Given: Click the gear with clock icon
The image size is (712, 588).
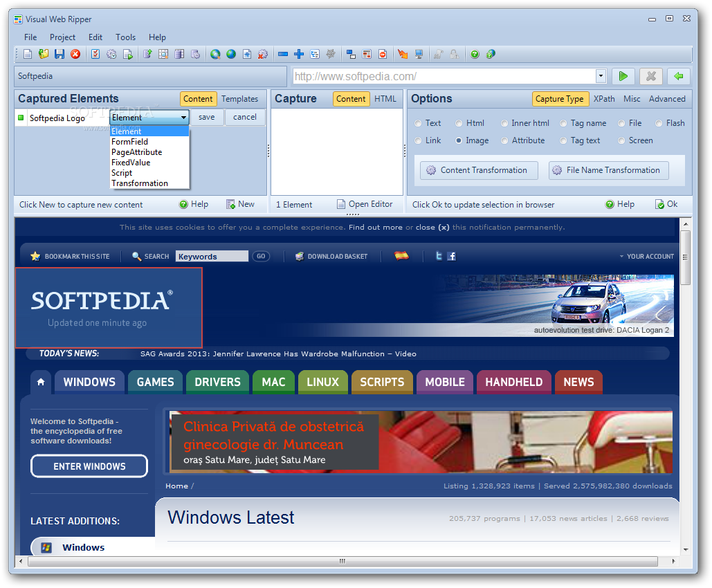Looking at the screenshot, I should pyautogui.click(x=111, y=54).
